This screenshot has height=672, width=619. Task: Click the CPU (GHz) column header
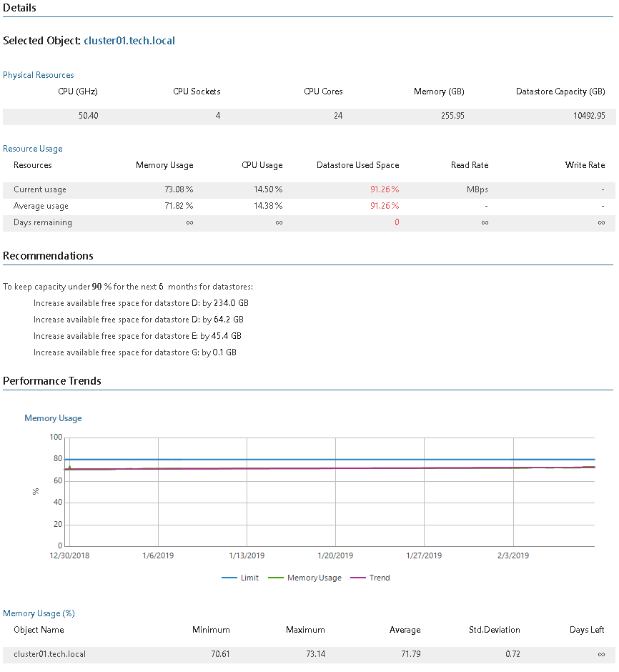pyautogui.click(x=78, y=92)
